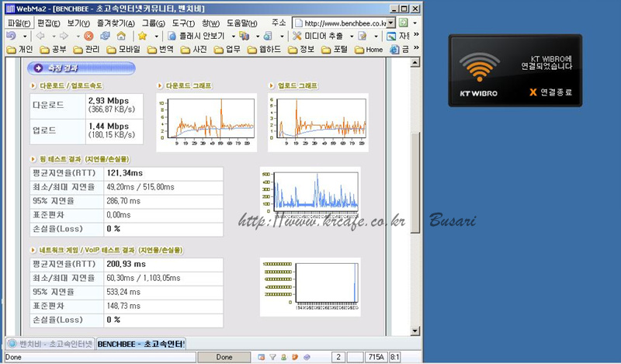Click the page icon left of 미디어 추출
Image resolution: width=621 pixels, height=364 pixels.
(x=268, y=36)
